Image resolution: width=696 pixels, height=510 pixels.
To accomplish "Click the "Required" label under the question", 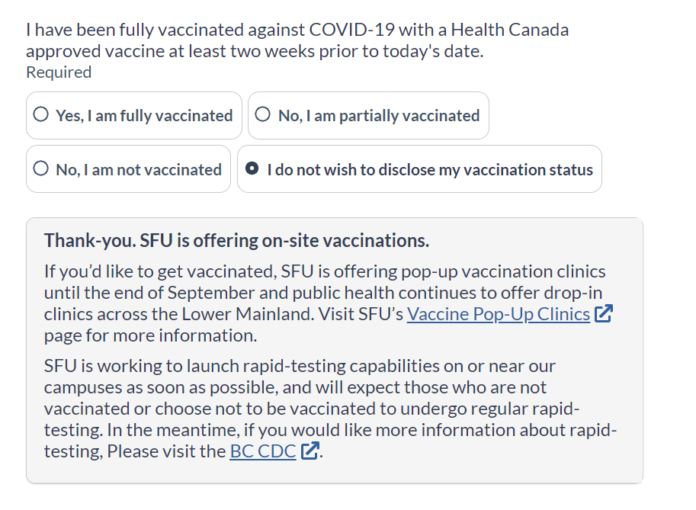I will coord(58,72).
